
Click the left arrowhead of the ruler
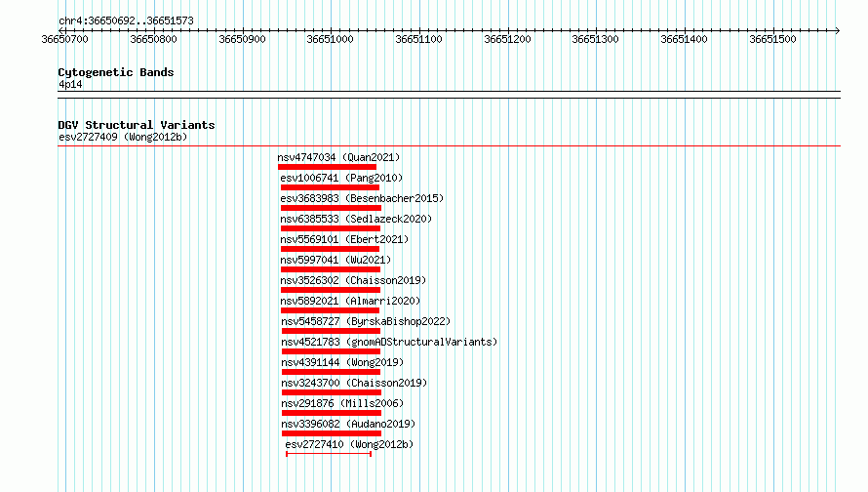[60, 30]
